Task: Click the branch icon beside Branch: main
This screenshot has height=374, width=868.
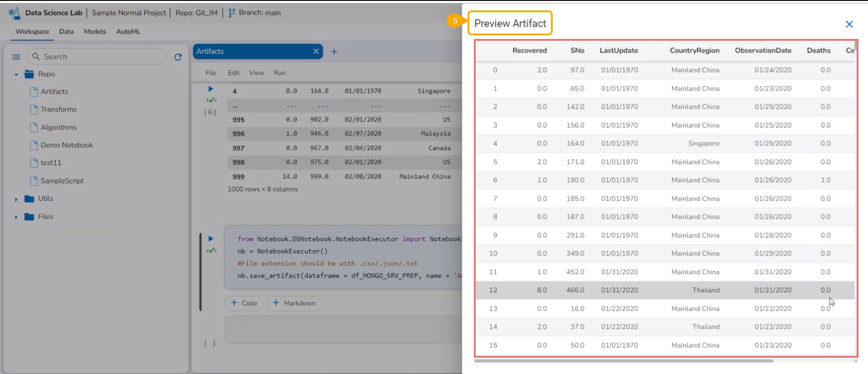Action: click(x=231, y=13)
